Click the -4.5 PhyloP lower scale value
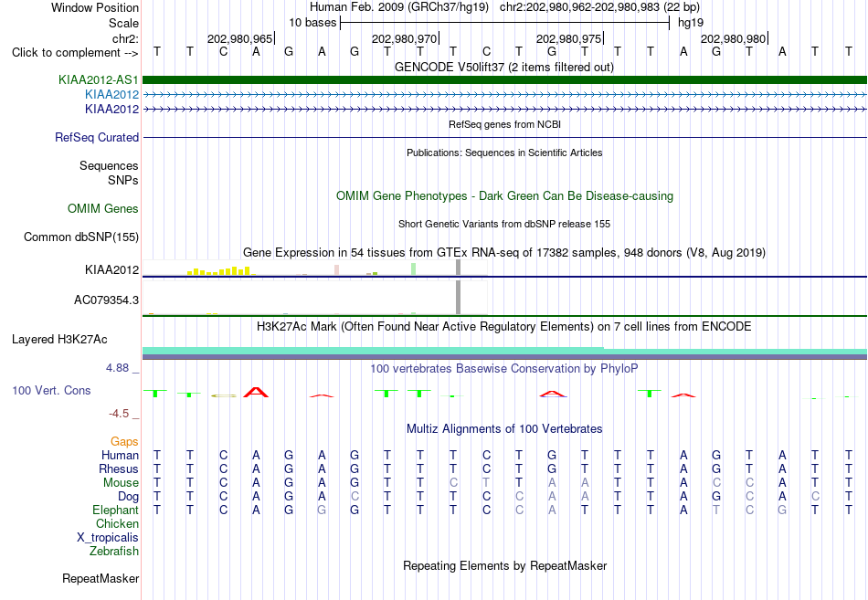868x600 pixels. (119, 414)
